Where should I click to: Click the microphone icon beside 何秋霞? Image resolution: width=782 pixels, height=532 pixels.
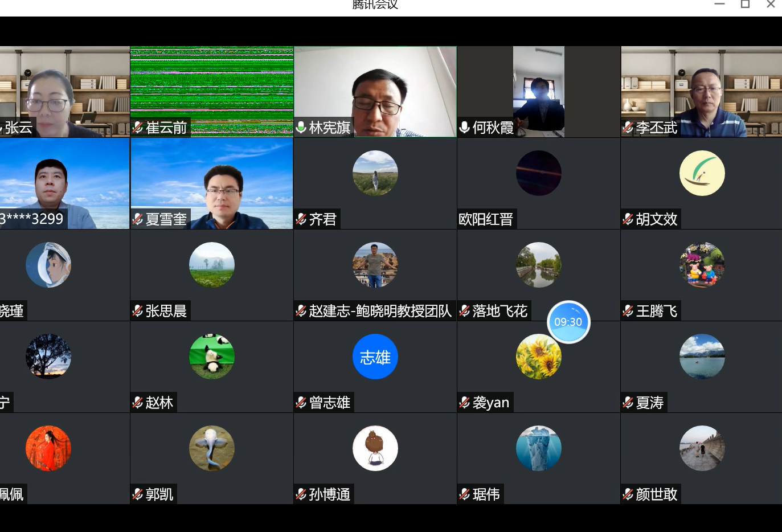coord(465,128)
